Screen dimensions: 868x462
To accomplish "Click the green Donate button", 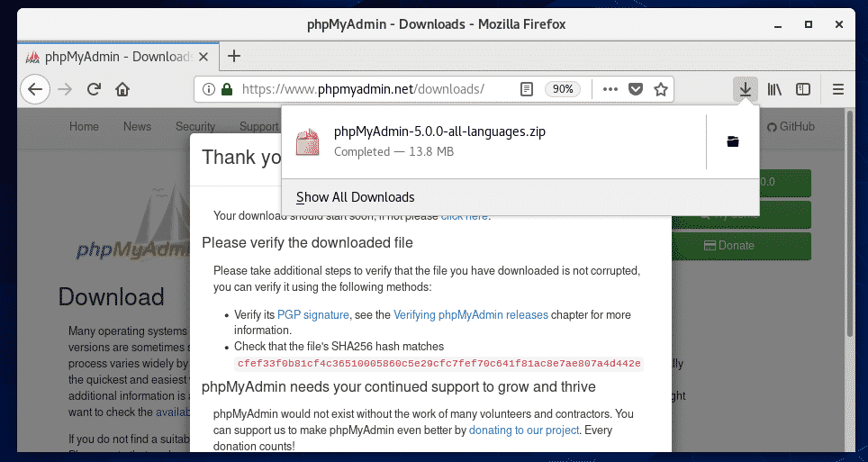I will click(x=741, y=245).
